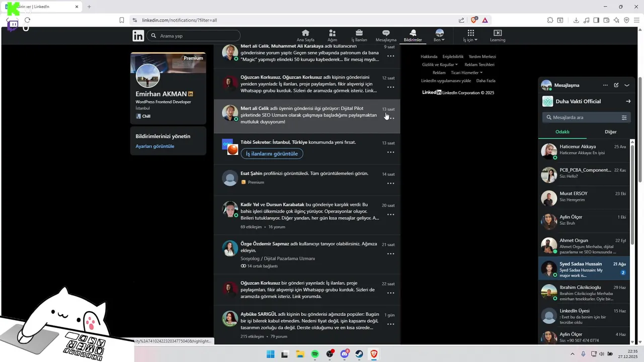This screenshot has width=644, height=362.
Task: Open Bildirimler tab in navbar
Action: [x=413, y=36]
